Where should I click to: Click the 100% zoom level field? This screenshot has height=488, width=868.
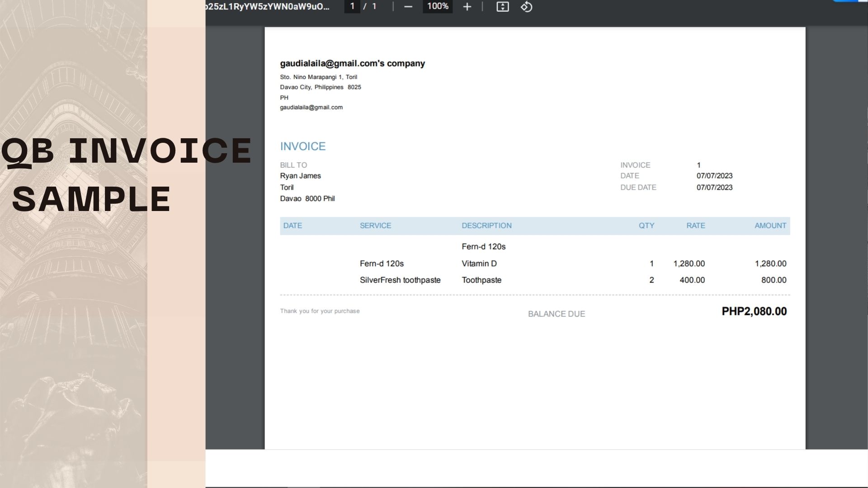[x=437, y=7]
